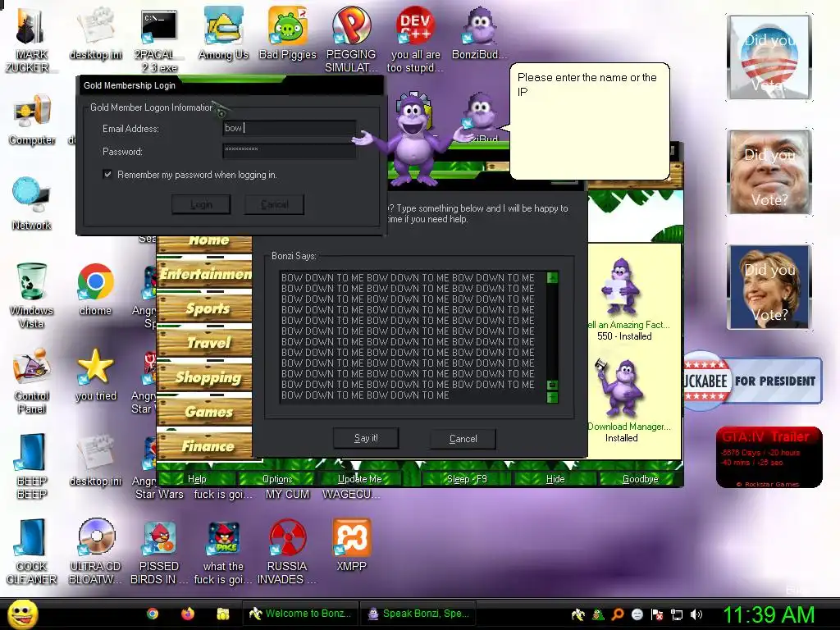Select the Among Us desktop icon
Image resolution: width=840 pixels, height=630 pixels.
pyautogui.click(x=223, y=33)
